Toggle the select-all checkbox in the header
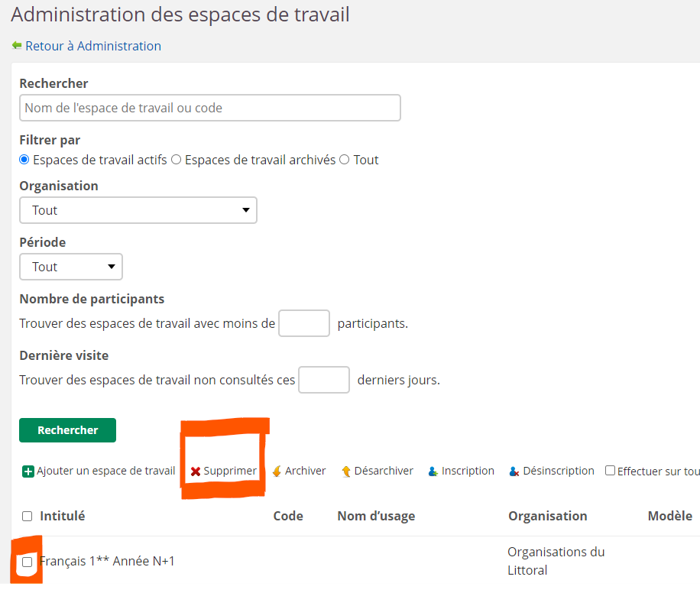 click(x=27, y=515)
